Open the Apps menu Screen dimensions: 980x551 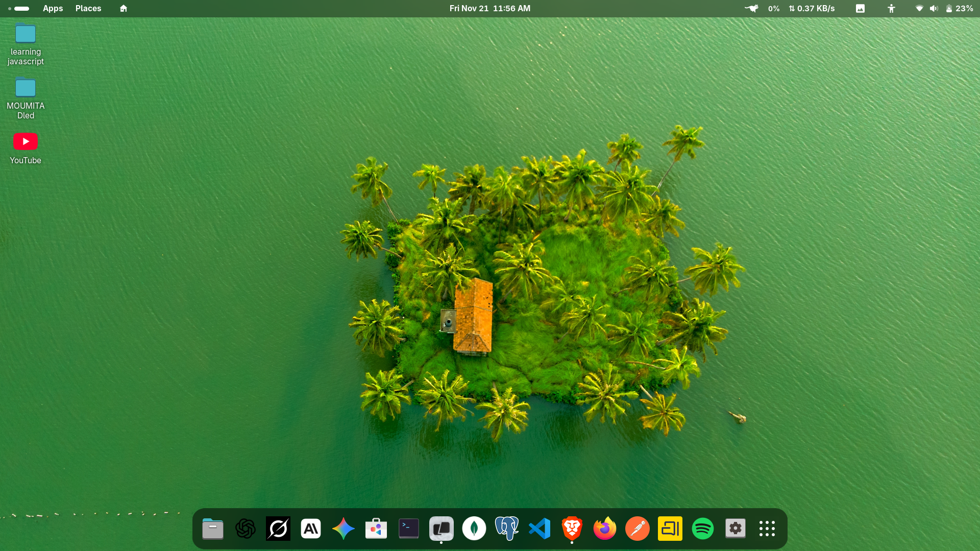coord(53,8)
